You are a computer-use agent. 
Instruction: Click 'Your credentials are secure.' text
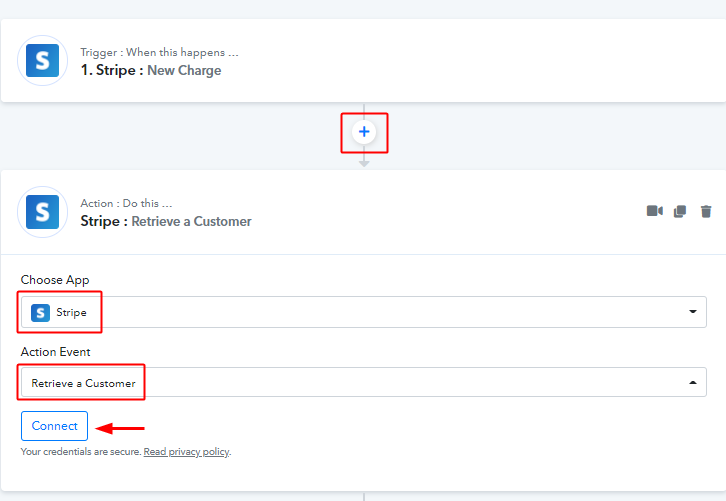(x=81, y=451)
